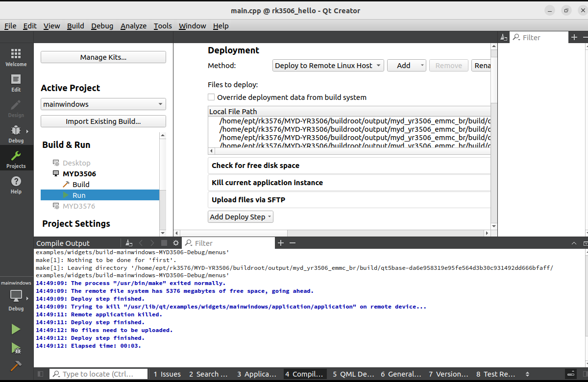588x382 pixels.
Task: Open the Analyze menu
Action: [x=133, y=26]
